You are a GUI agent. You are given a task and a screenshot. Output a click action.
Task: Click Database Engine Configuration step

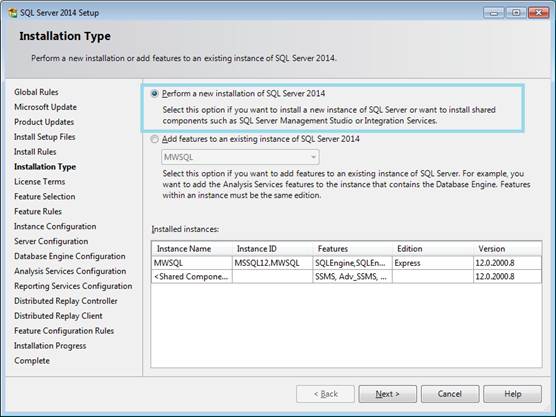pos(70,256)
